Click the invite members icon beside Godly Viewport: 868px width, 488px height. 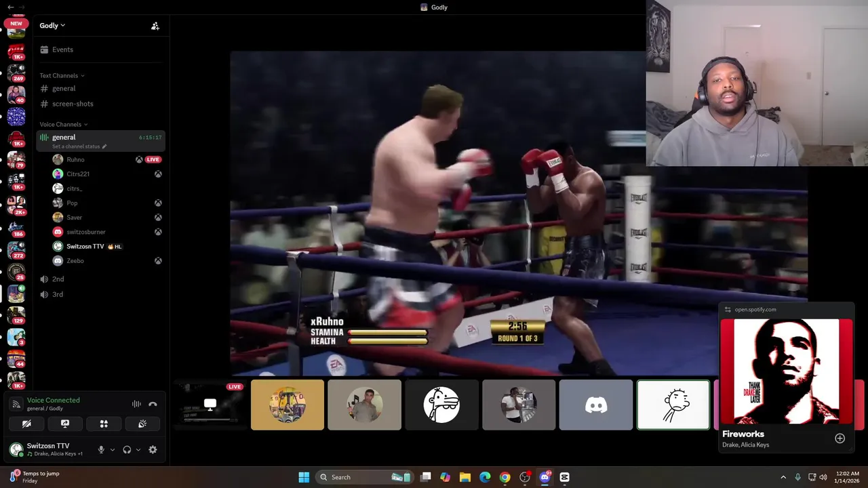pyautogui.click(x=155, y=26)
